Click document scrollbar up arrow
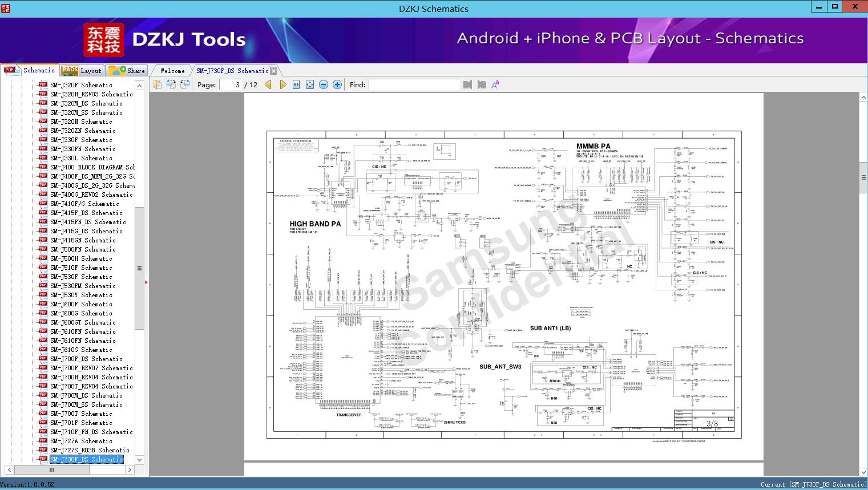 click(863, 98)
